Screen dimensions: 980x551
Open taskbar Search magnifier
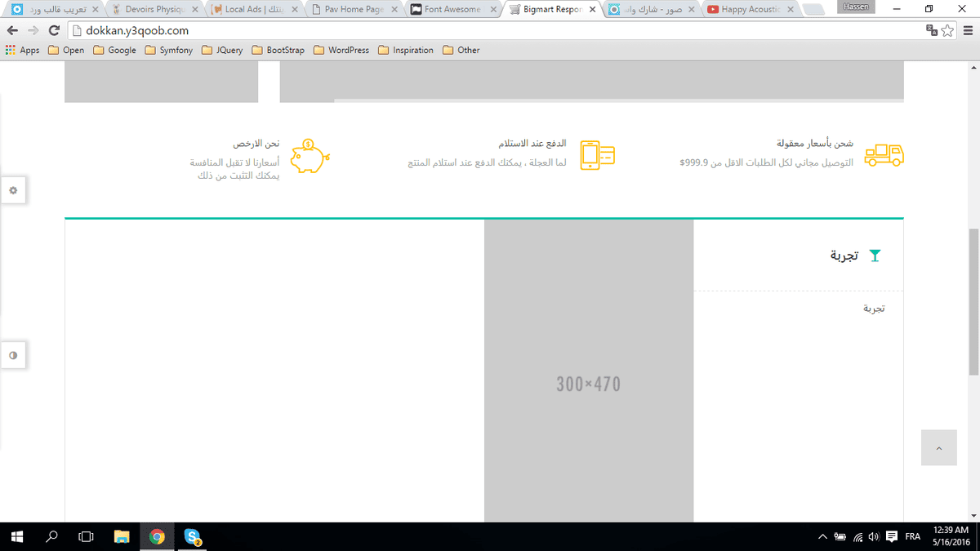[x=52, y=536]
